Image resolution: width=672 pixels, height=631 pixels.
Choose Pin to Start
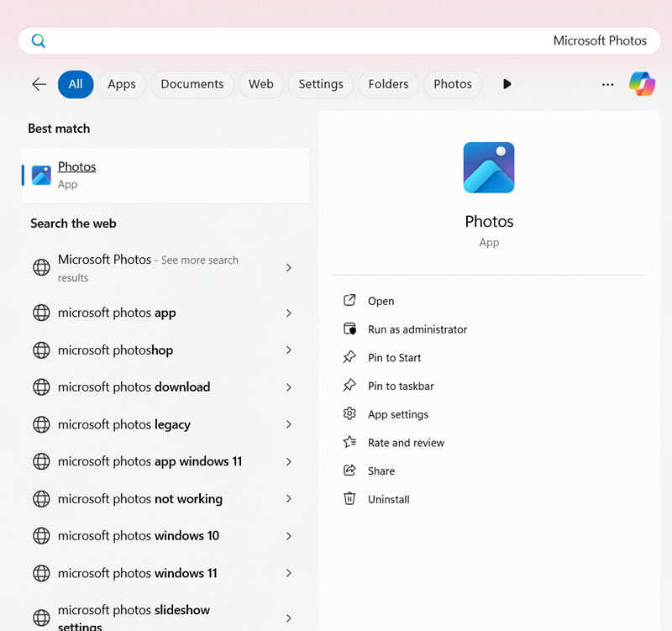point(394,358)
